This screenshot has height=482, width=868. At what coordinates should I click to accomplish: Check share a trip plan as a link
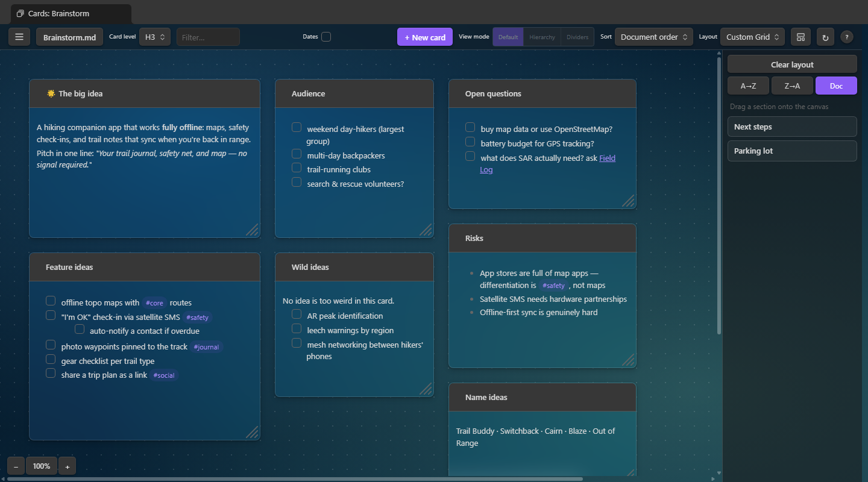pyautogui.click(x=51, y=373)
